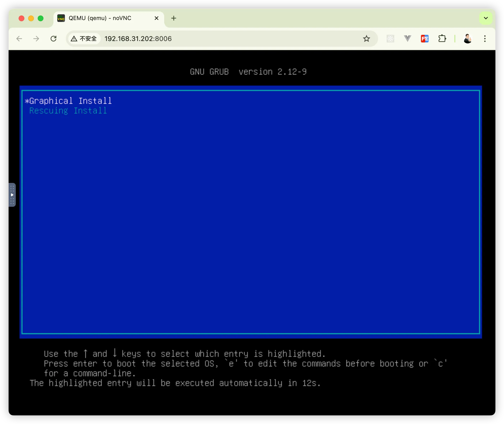Close the browser window with the red button
This screenshot has width=504, height=424.
pyautogui.click(x=21, y=18)
